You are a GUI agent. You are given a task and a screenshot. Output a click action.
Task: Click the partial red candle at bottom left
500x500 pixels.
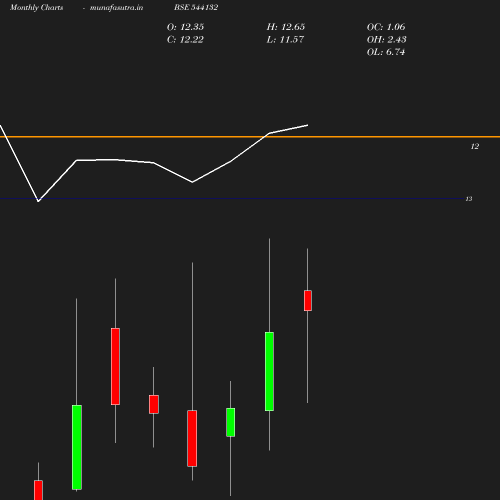tap(38, 490)
